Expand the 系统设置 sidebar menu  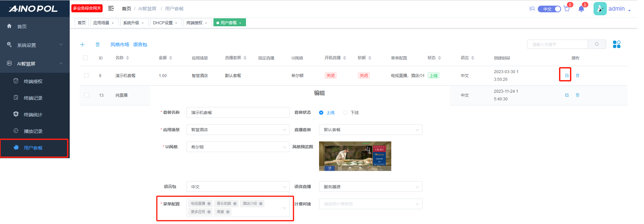pyautogui.click(x=35, y=45)
